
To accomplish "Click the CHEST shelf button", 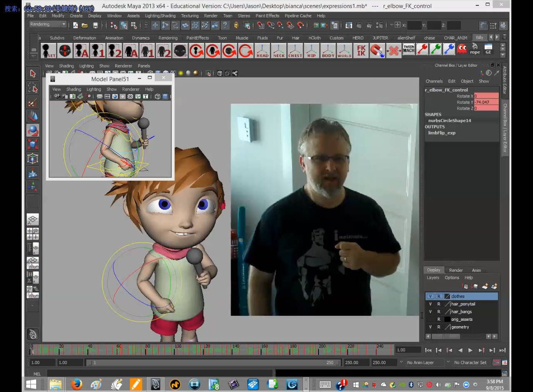I will point(295,51).
